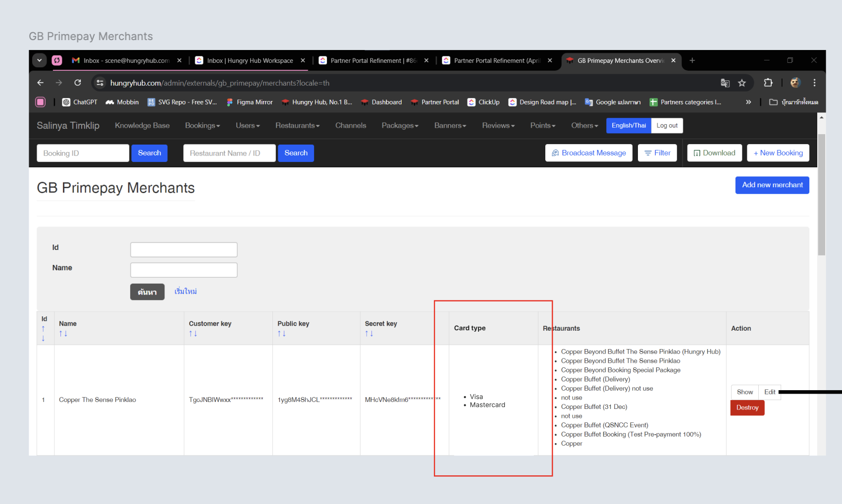Click Add new merchant button
Screen dimensions: 842x504
(772, 185)
